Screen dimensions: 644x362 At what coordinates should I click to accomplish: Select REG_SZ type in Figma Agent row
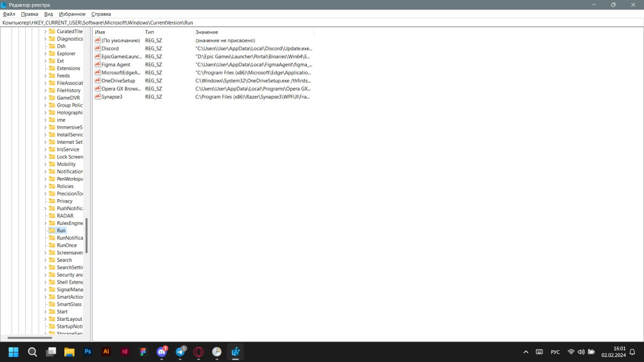[153, 64]
